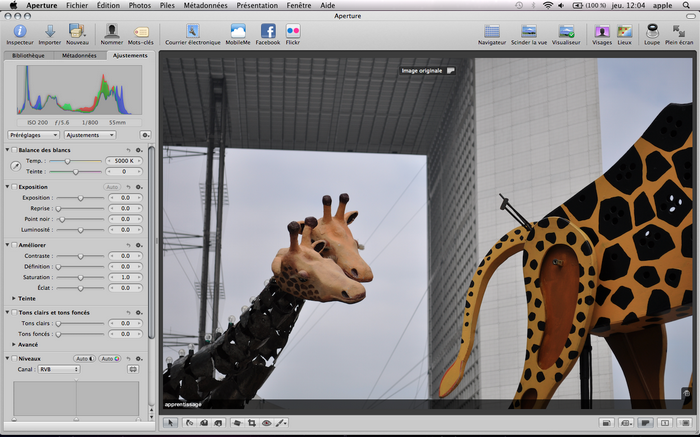Expand the Avancé subsection
Image resolution: width=700 pixels, height=437 pixels.
tap(14, 345)
